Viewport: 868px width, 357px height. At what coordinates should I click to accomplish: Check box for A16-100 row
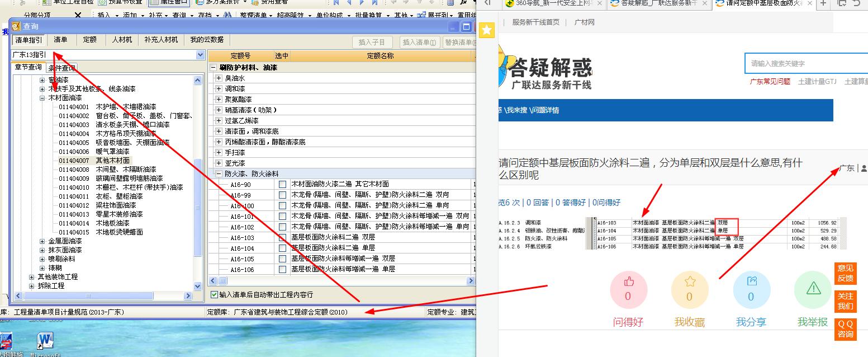pos(282,205)
